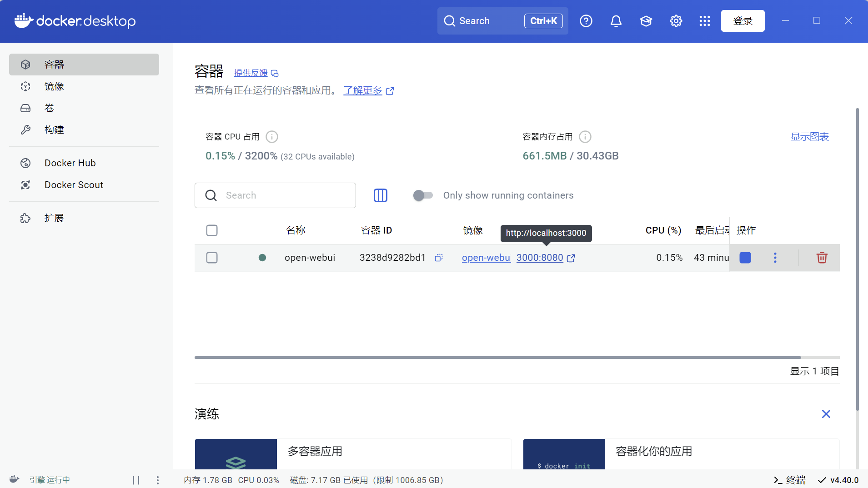Open the notifications bell icon
Screen dimensions: 868x488
tap(616, 21)
